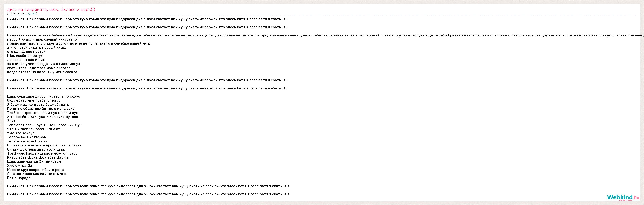
Task: Open the artist link дисар
Action: coord(32,13)
